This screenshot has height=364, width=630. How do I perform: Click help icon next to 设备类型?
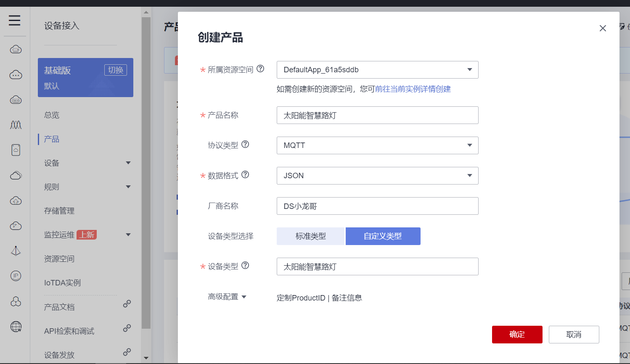click(245, 266)
